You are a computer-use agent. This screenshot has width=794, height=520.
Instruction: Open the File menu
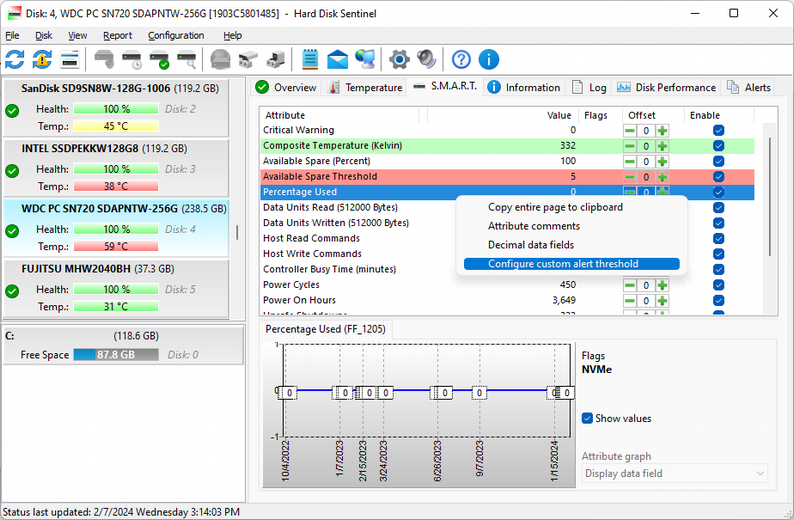click(x=12, y=35)
